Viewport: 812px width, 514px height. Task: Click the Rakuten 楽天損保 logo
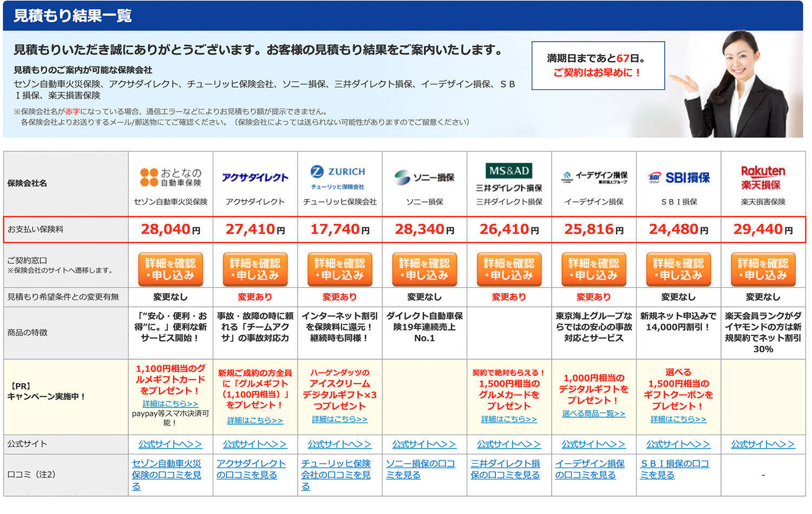763,177
